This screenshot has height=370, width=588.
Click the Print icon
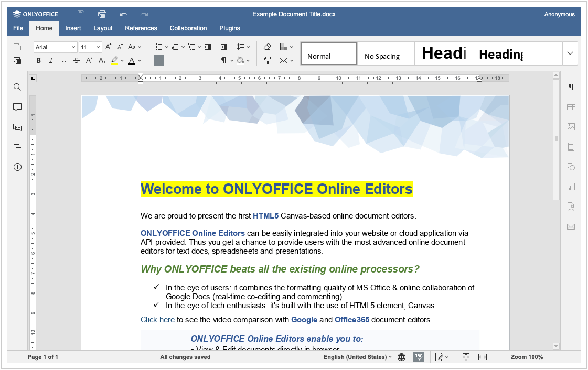pos(102,14)
